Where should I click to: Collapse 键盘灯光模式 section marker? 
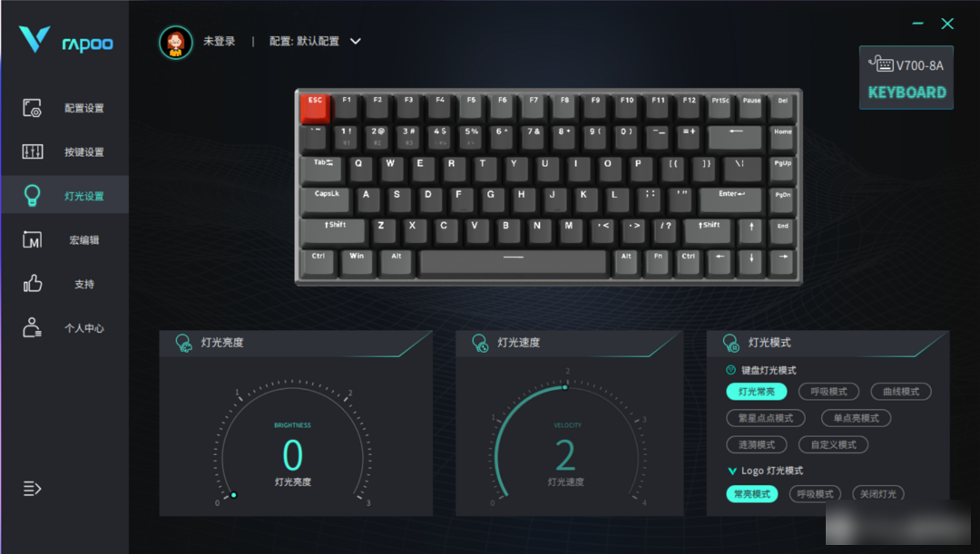click(730, 370)
